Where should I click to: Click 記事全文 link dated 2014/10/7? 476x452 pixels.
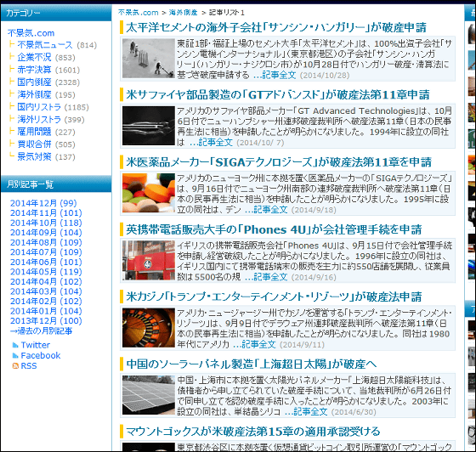tap(211, 142)
